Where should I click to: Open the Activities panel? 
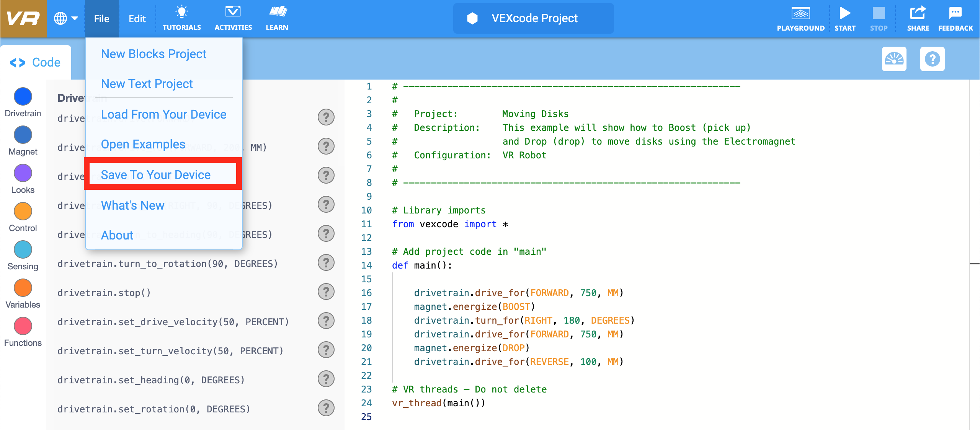(x=233, y=18)
